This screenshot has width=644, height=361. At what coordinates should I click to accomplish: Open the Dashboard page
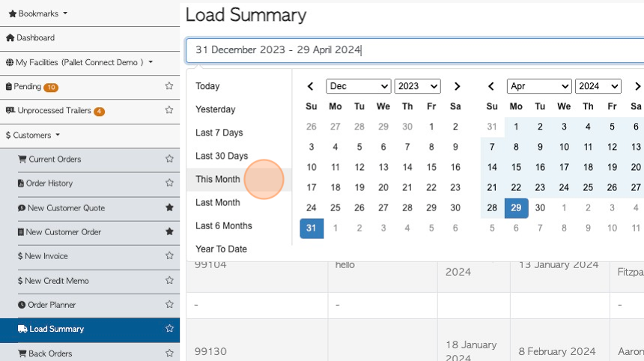coord(90,38)
